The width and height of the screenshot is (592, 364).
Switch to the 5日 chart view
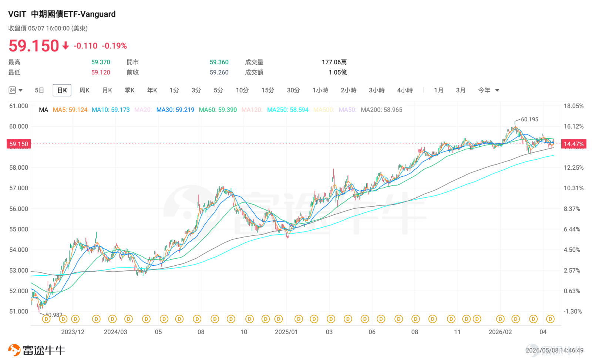pyautogui.click(x=40, y=90)
